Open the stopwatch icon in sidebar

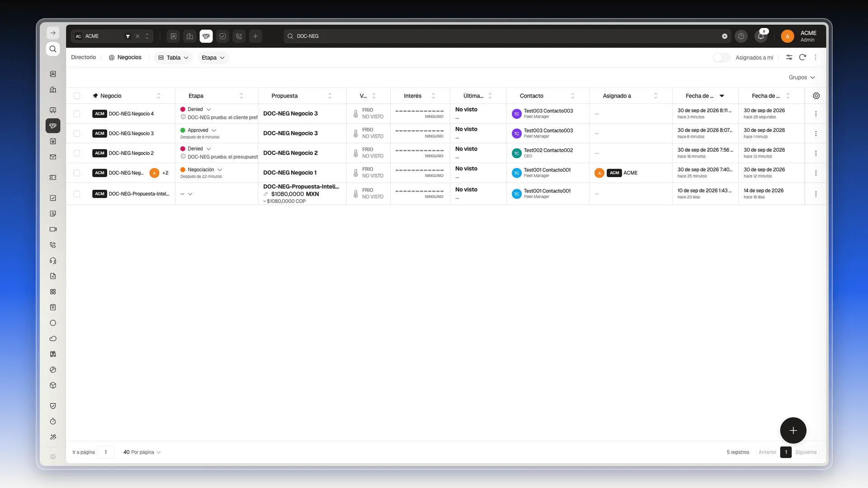[53, 422]
